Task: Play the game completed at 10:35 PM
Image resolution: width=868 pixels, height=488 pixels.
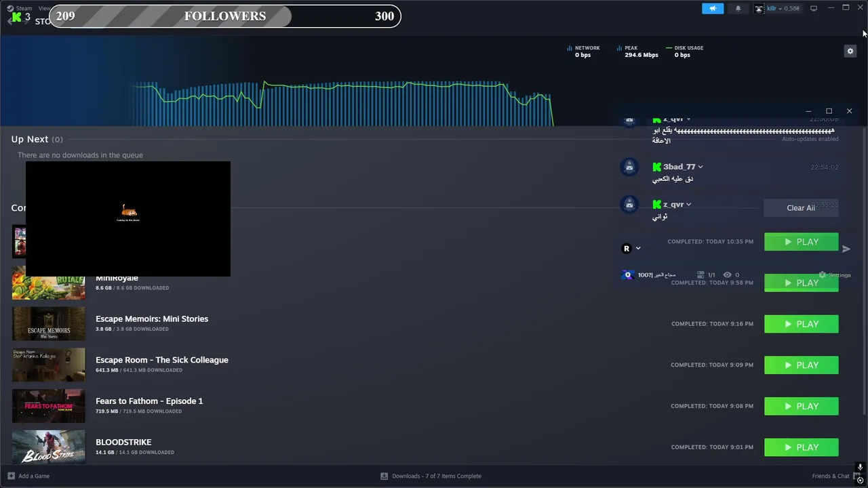Action: (802, 242)
